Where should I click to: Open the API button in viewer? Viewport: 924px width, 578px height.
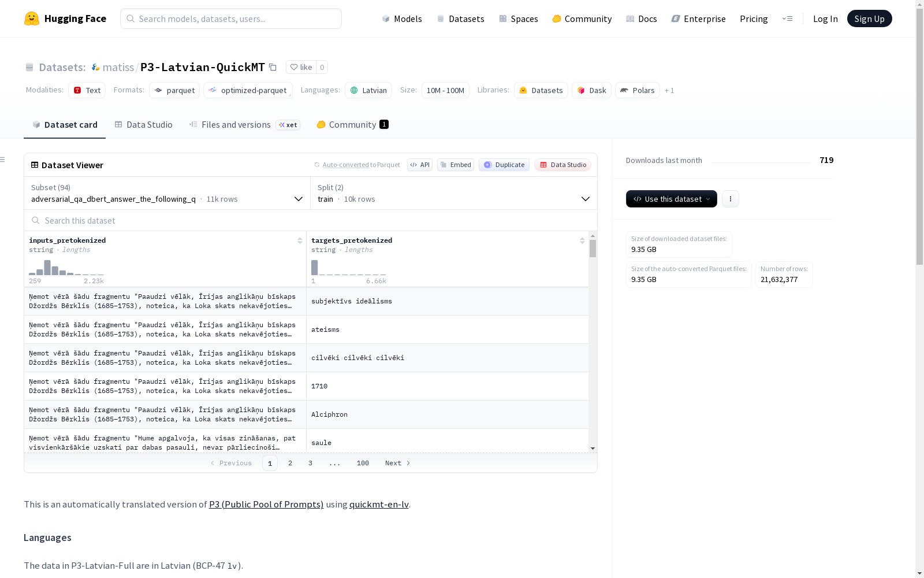(x=420, y=165)
